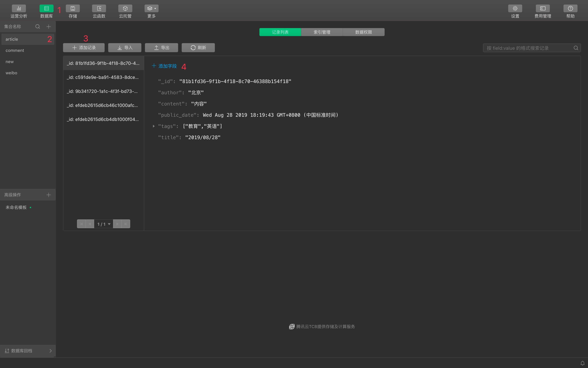Image resolution: width=588 pixels, height=368 pixels.
Task: Open the 1 / 1 page dropdown
Action: pos(104,224)
